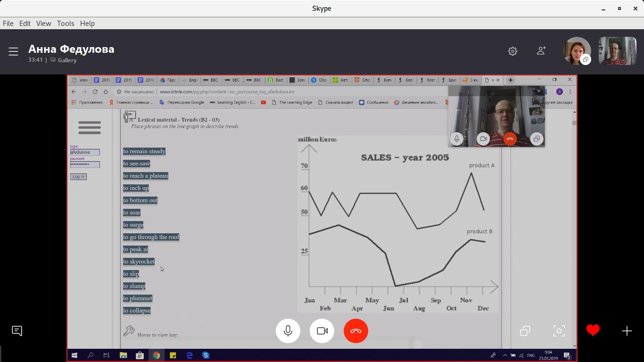Open call settings gear icon

pos(512,51)
